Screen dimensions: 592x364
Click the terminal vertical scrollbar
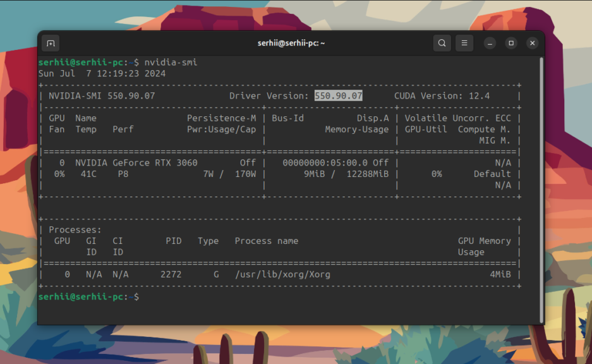coord(542,190)
